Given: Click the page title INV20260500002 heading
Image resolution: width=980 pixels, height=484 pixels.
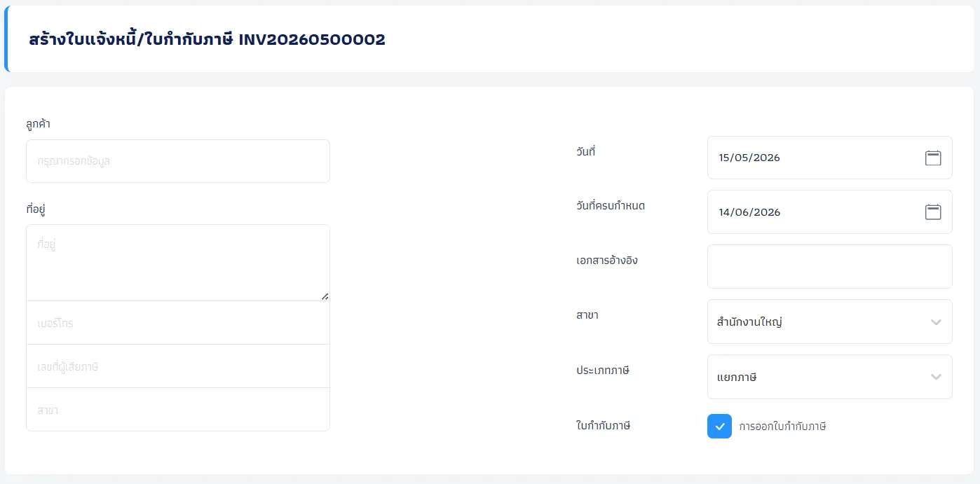Looking at the screenshot, I should (207, 39).
